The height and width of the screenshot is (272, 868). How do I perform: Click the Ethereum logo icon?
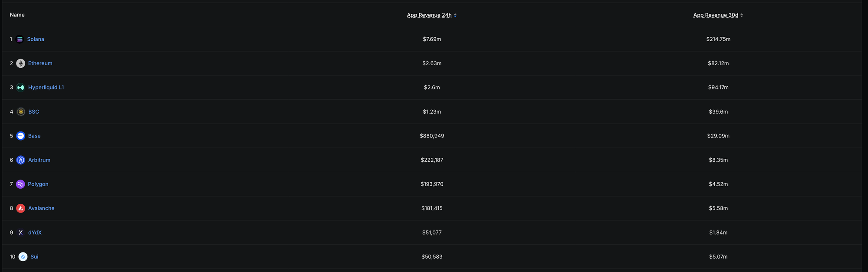[x=21, y=63]
